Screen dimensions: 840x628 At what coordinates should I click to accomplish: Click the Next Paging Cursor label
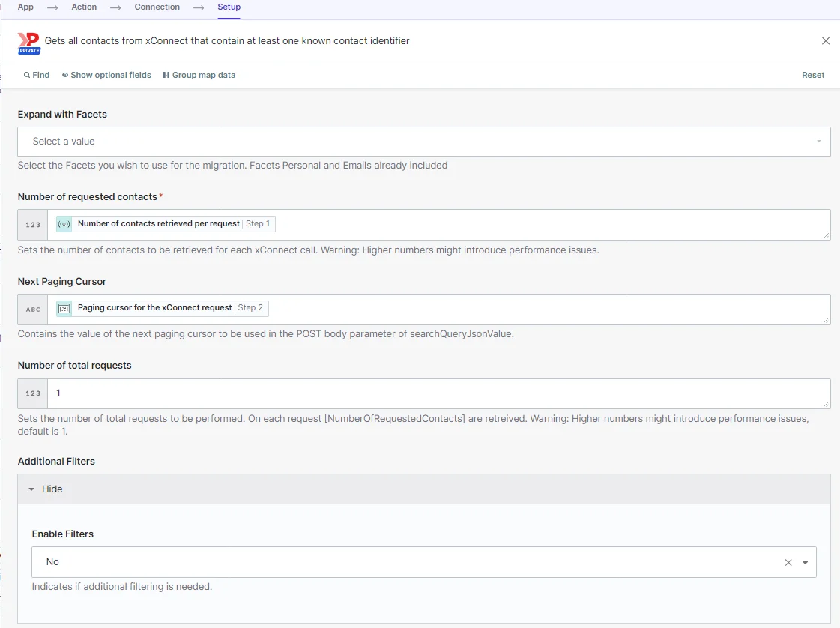click(x=61, y=281)
